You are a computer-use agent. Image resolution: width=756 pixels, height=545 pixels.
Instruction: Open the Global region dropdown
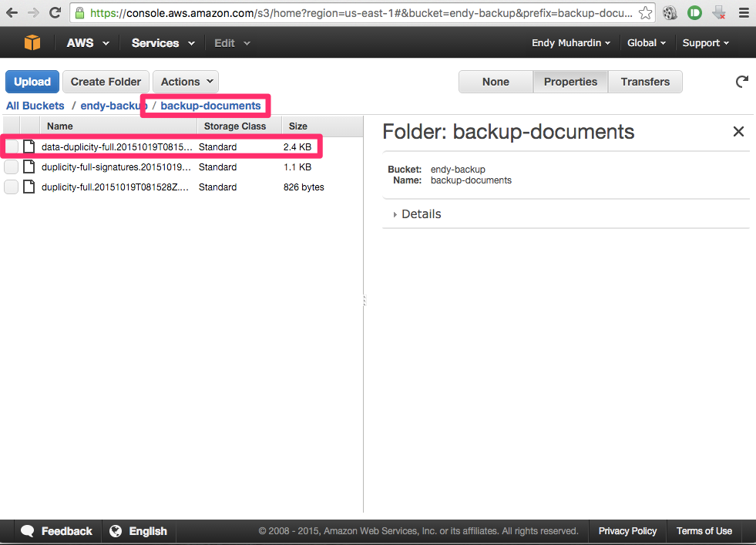[x=646, y=43]
